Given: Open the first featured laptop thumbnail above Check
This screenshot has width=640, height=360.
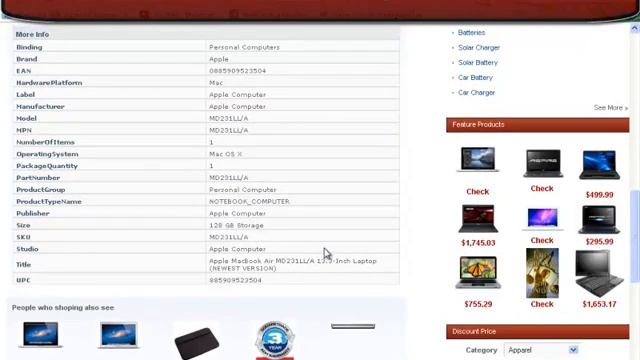Looking at the screenshot, I should click(x=478, y=159).
